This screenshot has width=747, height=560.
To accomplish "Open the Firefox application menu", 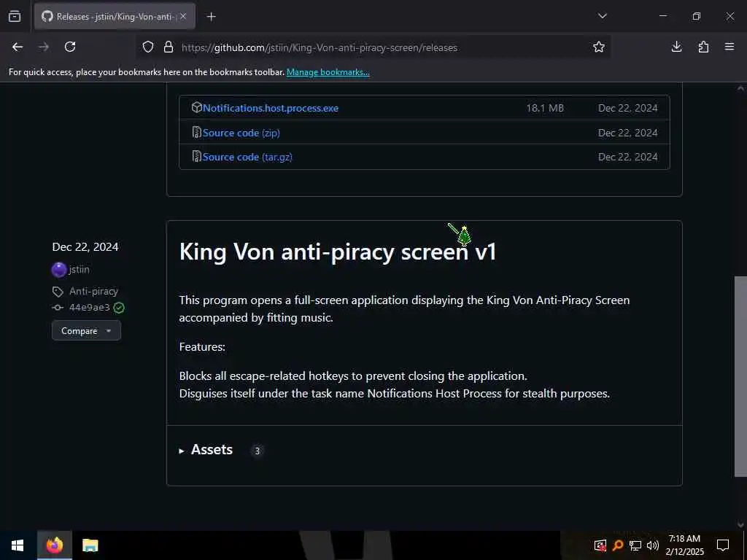I will 729,47.
